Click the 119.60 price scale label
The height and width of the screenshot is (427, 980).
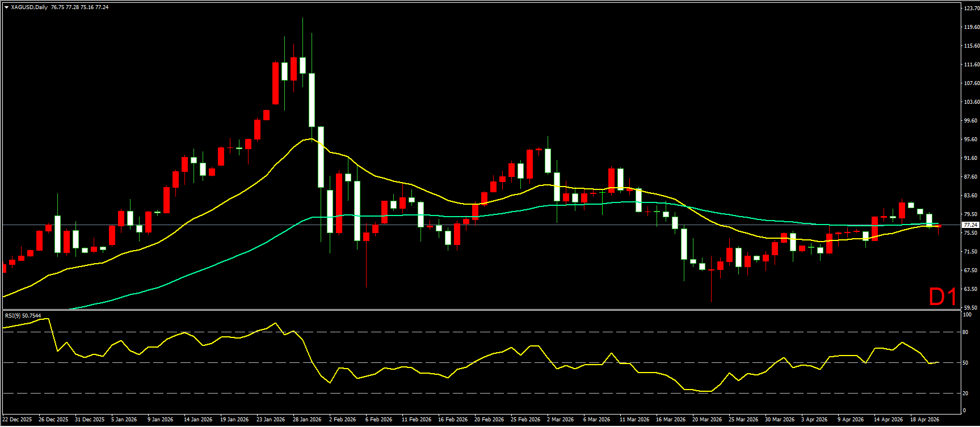point(971,27)
